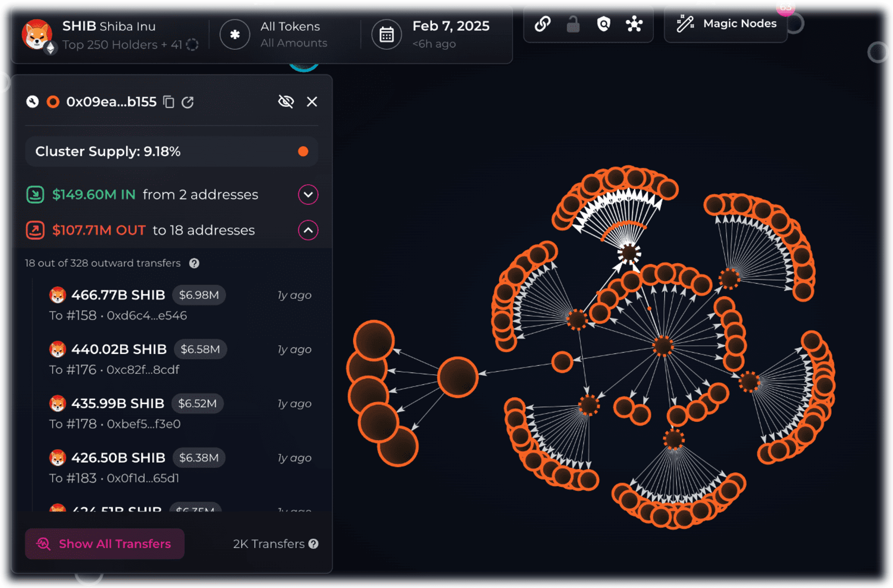Select the 426.50B SHIB transfer row
Viewport: 893px width, 588px height.
click(x=180, y=468)
